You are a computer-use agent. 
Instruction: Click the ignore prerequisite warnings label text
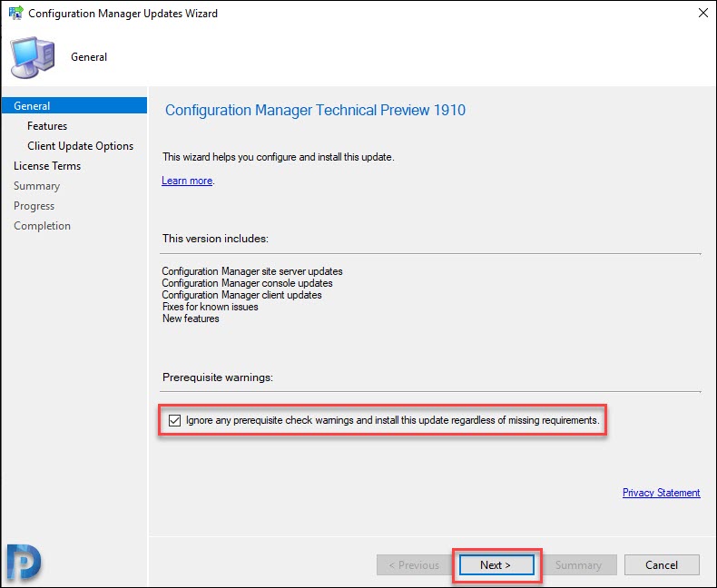point(392,420)
